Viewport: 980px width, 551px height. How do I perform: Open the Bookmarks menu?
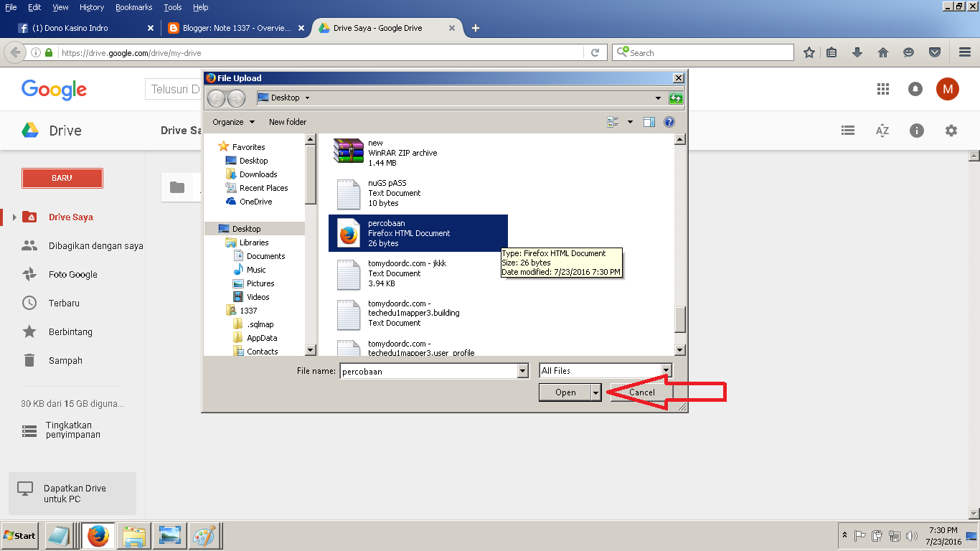133,7
